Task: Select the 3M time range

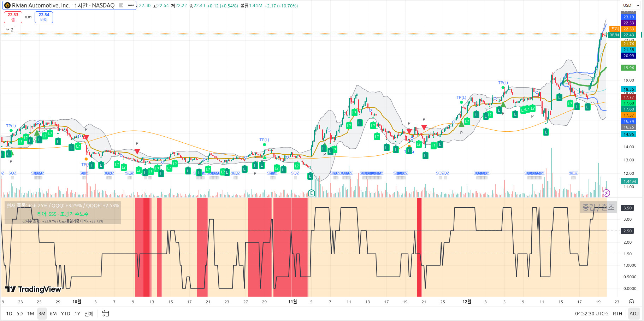Action: [42, 314]
